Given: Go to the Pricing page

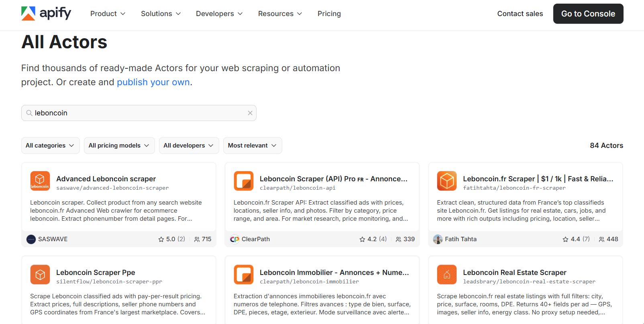Looking at the screenshot, I should tap(329, 14).
